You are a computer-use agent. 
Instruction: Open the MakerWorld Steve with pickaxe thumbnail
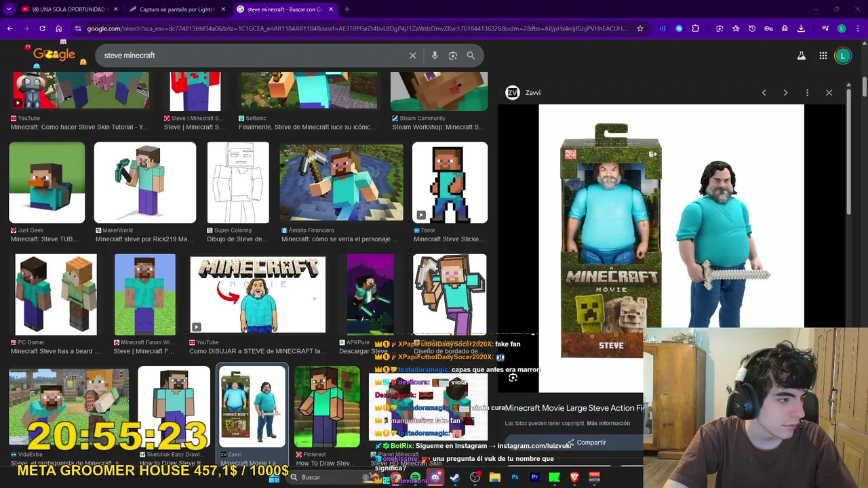pyautogui.click(x=145, y=182)
